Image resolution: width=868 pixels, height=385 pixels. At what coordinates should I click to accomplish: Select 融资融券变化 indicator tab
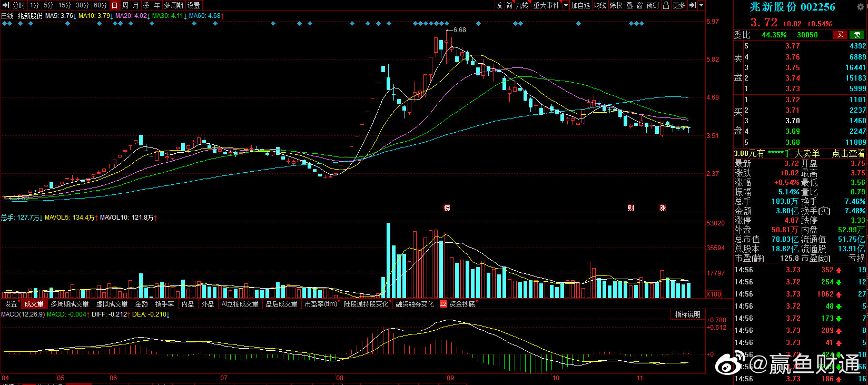(415, 304)
